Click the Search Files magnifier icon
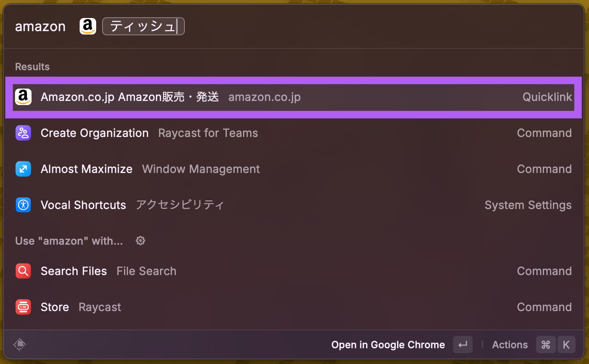589x364 pixels. pyautogui.click(x=23, y=271)
